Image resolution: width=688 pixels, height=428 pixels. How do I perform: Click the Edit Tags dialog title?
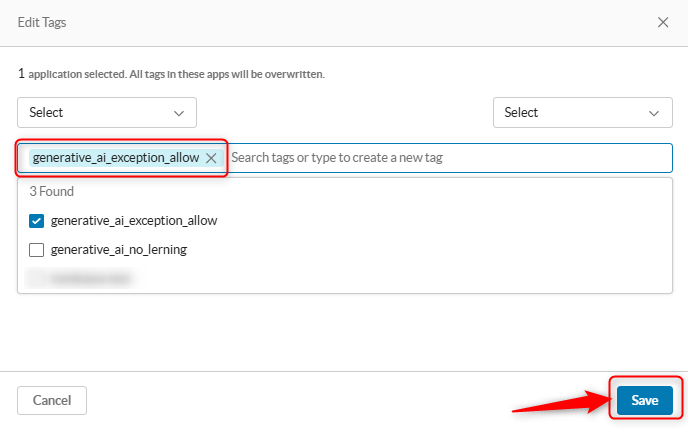tap(42, 22)
